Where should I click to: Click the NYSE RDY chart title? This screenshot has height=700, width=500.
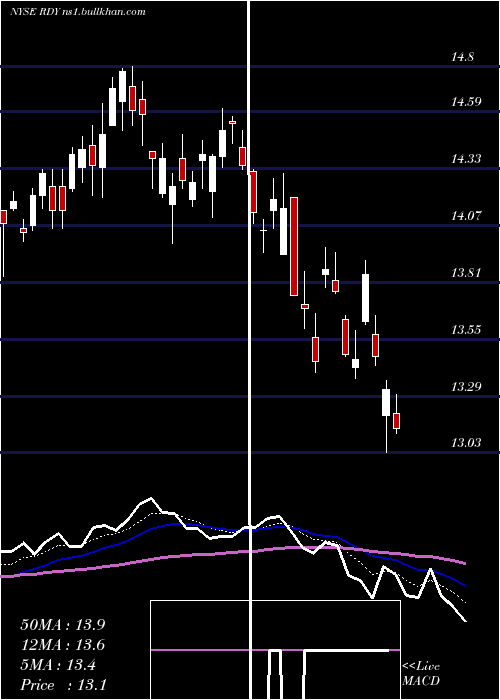pos(78,12)
